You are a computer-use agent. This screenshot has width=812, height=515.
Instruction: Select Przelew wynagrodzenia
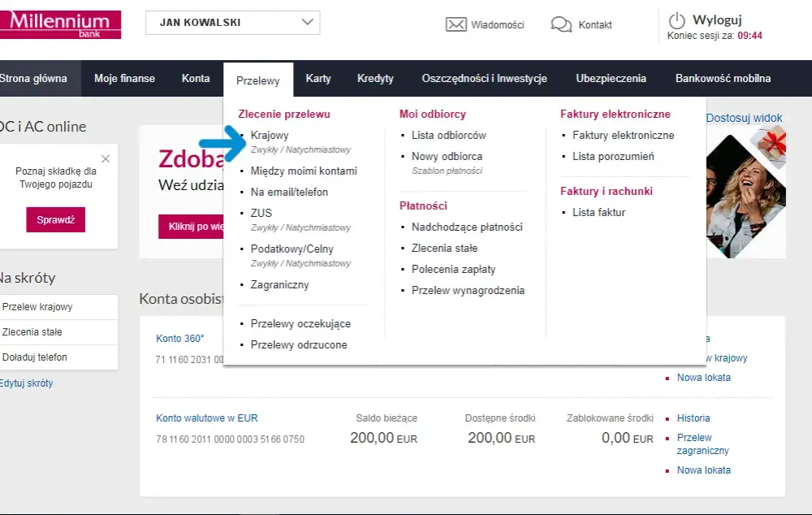pos(468,291)
